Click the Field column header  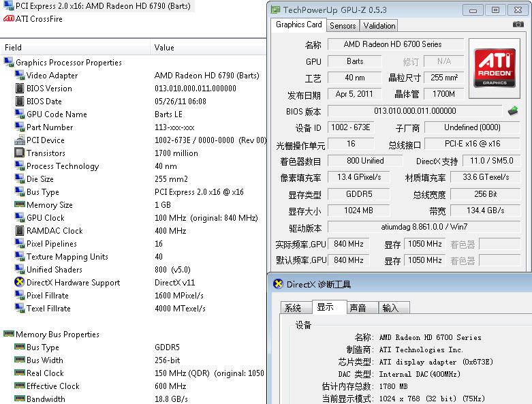76,48
